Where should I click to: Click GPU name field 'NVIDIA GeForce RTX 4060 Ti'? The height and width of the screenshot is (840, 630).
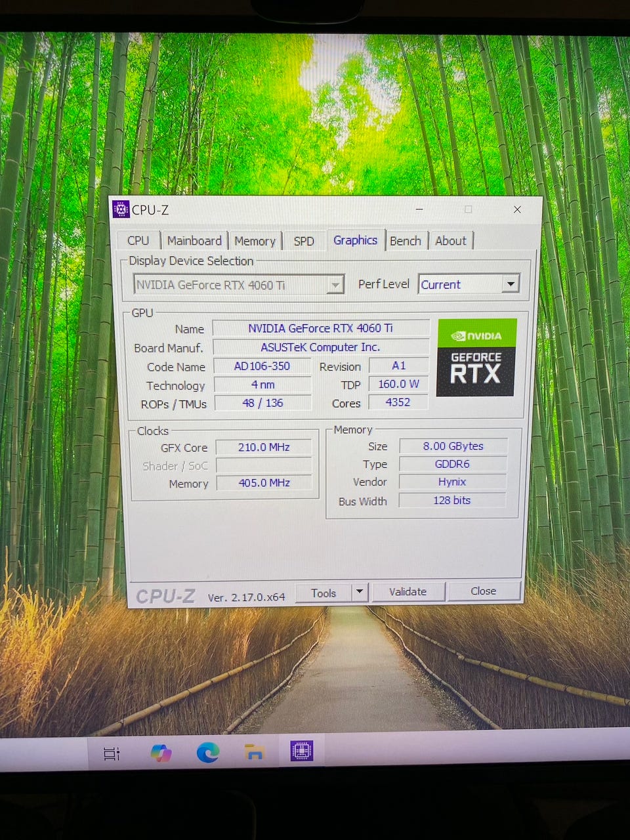[321, 328]
